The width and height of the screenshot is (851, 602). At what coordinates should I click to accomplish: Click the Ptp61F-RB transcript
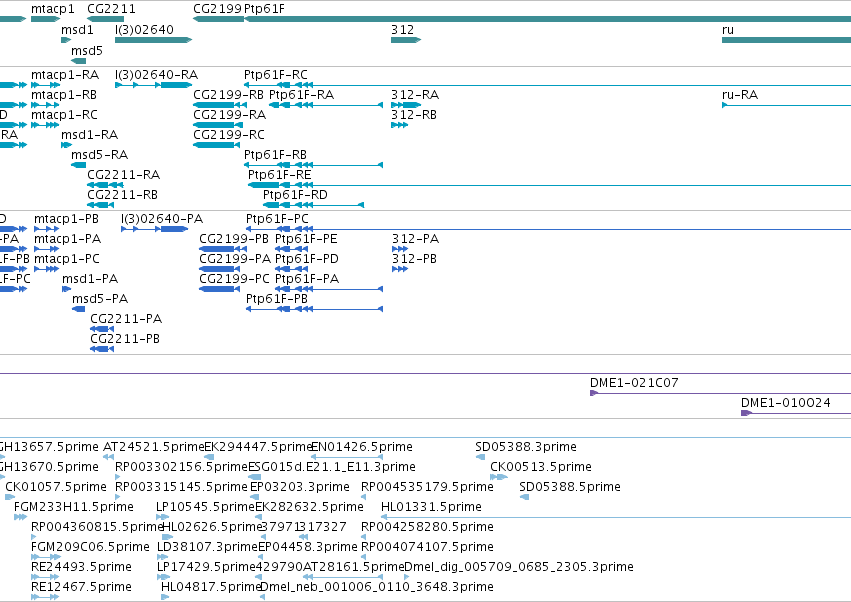(x=314, y=164)
